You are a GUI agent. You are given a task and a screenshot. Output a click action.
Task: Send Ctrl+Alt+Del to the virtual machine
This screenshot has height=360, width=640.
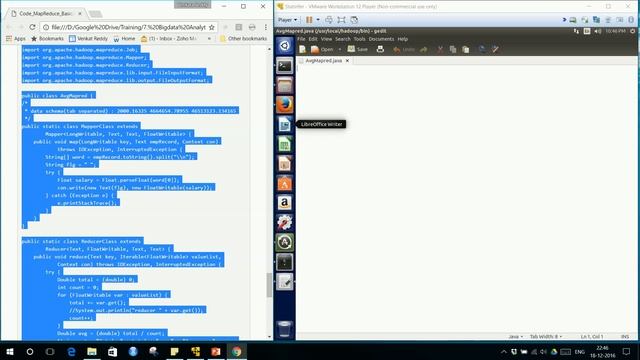[329, 20]
